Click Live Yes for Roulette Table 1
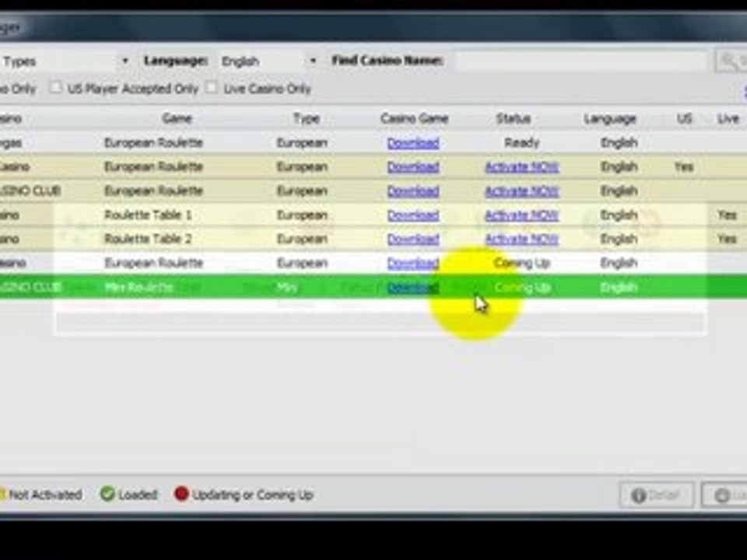This screenshot has width=747, height=560. coord(727,215)
